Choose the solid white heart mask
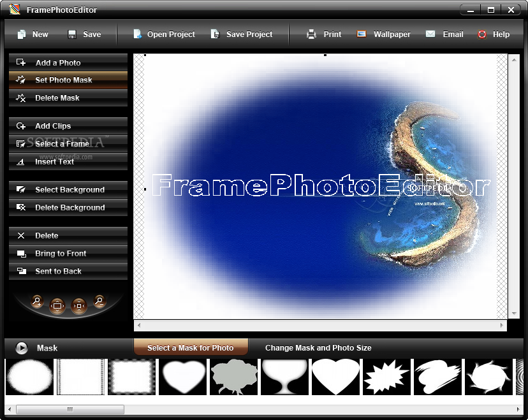Image resolution: width=528 pixels, height=420 pixels. click(x=335, y=377)
